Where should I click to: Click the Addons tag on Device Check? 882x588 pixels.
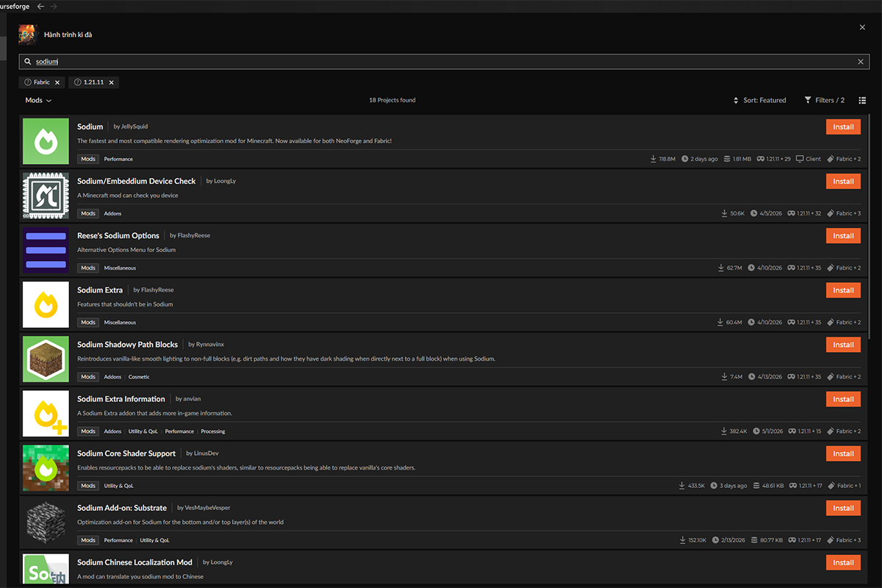112,213
